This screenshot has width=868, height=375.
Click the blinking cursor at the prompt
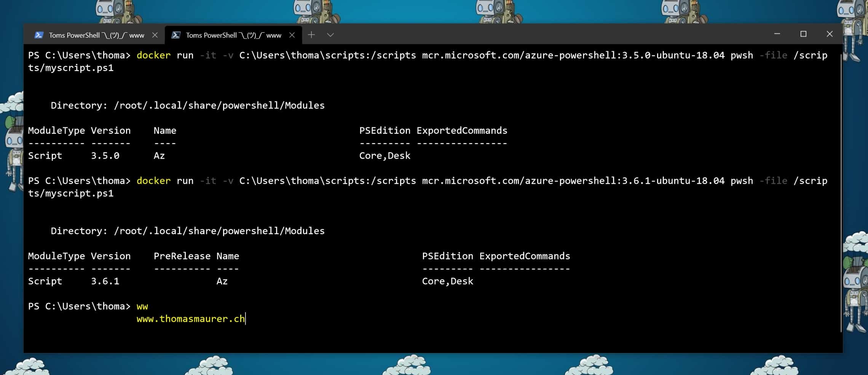[x=246, y=318]
